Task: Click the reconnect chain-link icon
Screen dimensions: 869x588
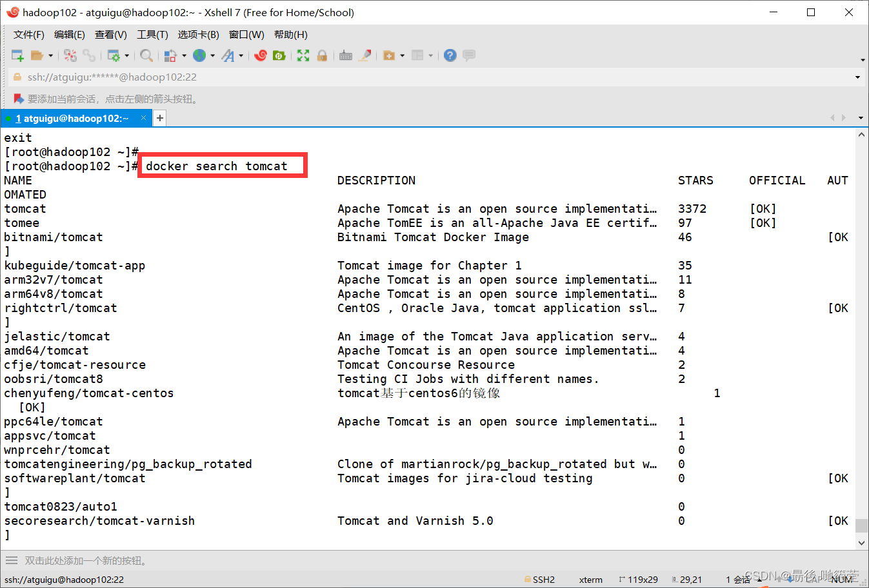Action: pos(89,55)
